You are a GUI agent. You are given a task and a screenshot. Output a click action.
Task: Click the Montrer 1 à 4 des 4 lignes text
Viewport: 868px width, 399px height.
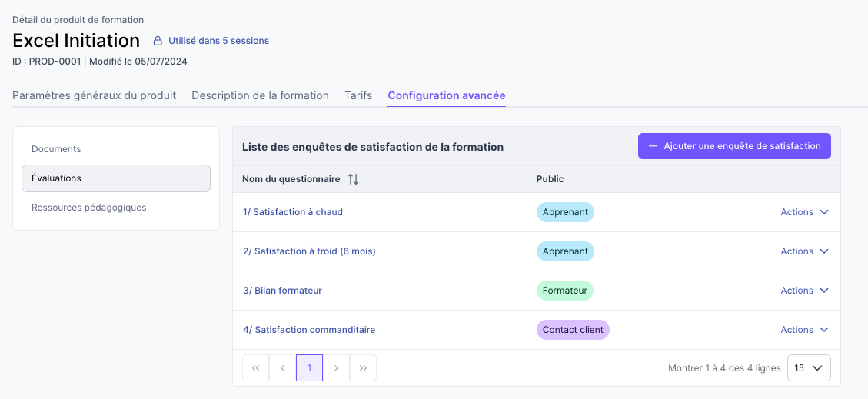click(x=724, y=368)
